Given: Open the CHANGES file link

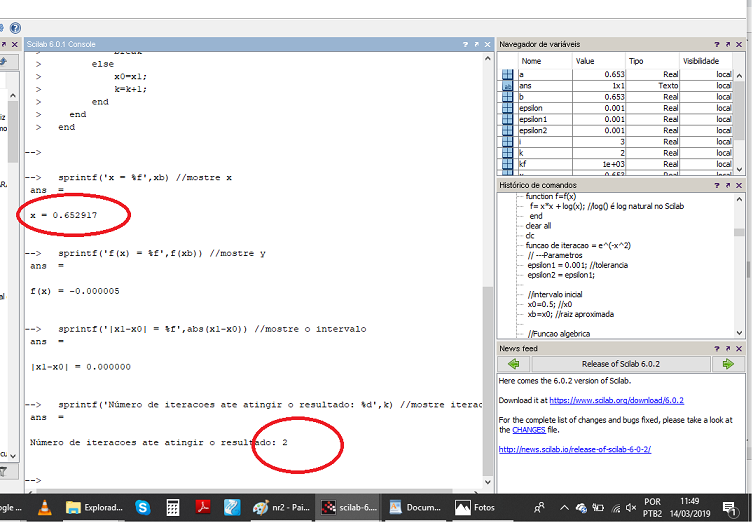Looking at the screenshot, I should [528, 429].
